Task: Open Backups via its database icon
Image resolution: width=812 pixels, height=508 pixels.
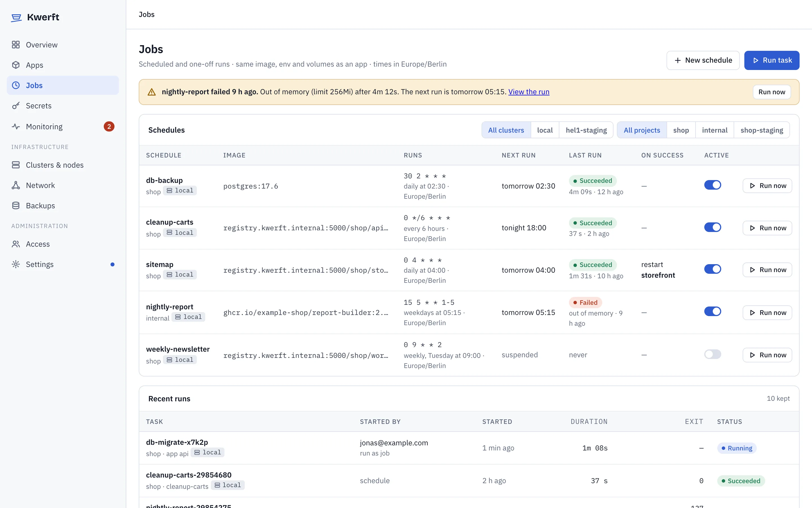Action: coord(16,205)
